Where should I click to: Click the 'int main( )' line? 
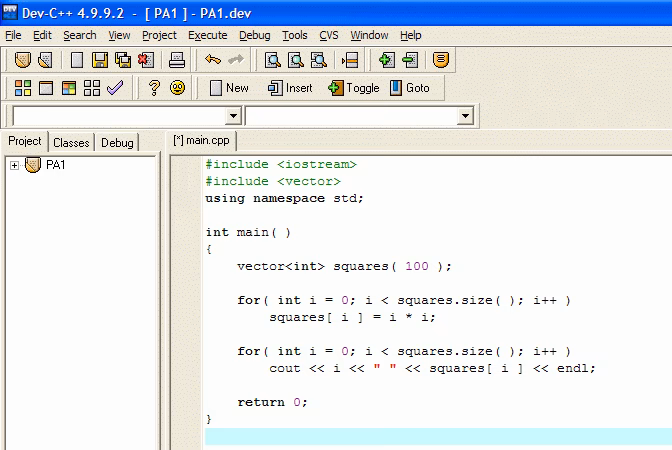click(x=248, y=232)
